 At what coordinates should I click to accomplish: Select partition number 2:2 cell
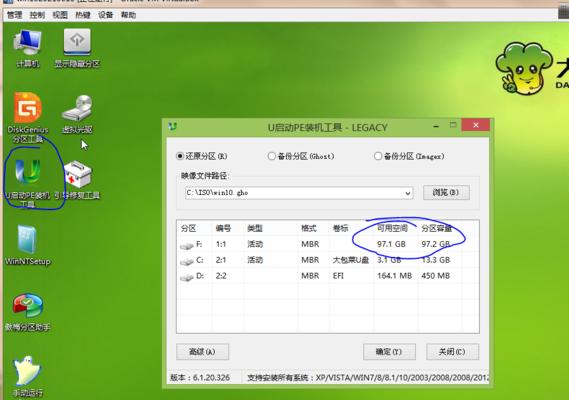[x=221, y=276]
